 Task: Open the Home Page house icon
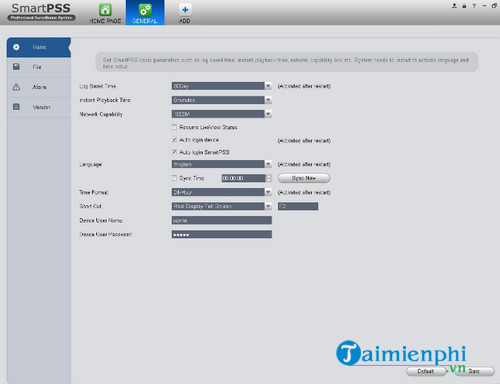coord(105,10)
